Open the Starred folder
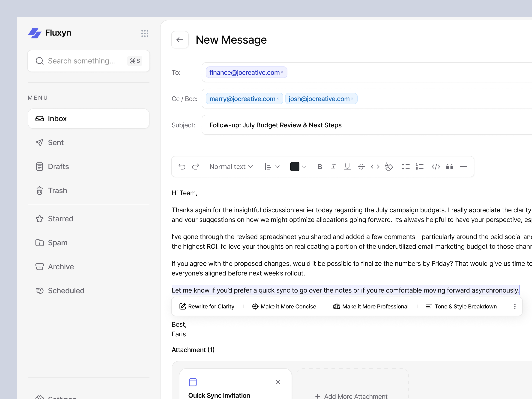This screenshot has width=532, height=399. (89, 219)
